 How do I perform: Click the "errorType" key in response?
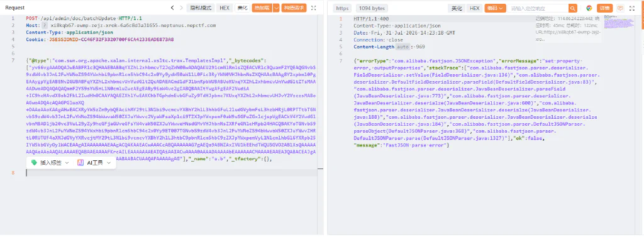pos(373,61)
